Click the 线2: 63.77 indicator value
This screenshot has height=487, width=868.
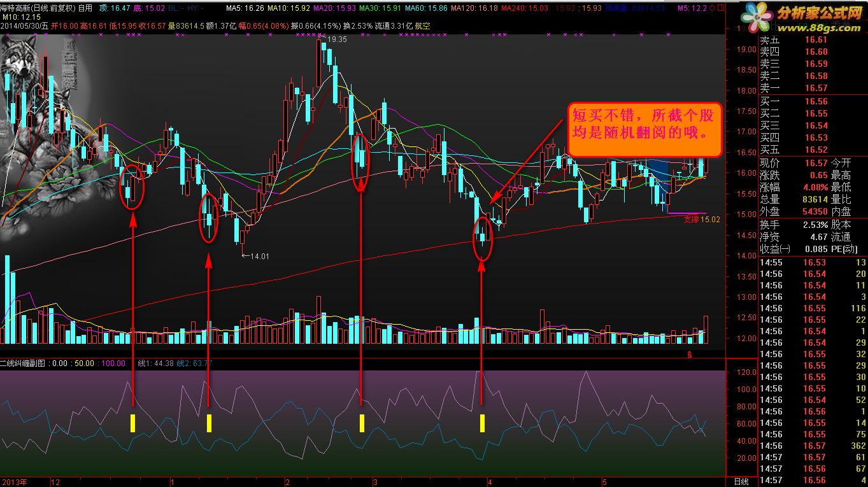point(194,363)
